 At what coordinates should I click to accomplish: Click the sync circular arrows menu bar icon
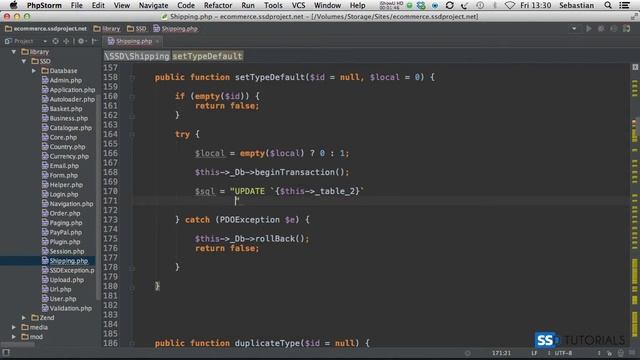pos(449,5)
